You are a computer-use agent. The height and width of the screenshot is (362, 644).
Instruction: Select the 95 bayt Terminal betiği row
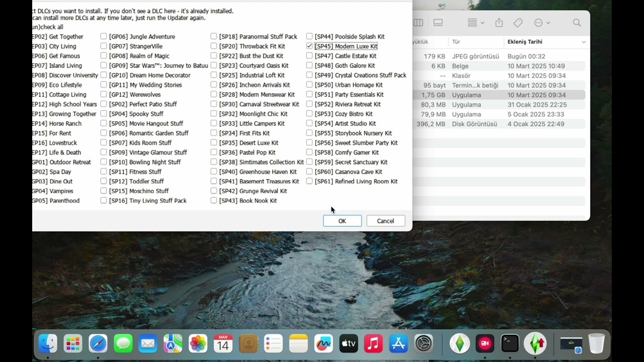(499, 85)
